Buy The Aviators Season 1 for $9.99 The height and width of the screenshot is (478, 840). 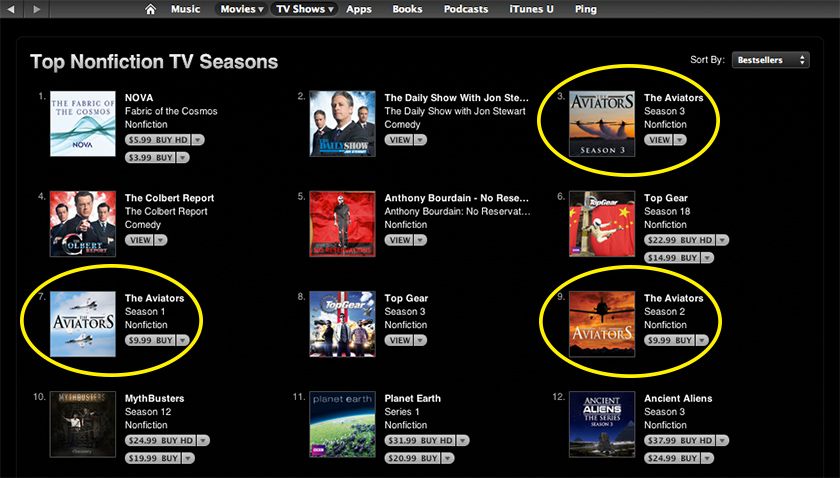(151, 340)
